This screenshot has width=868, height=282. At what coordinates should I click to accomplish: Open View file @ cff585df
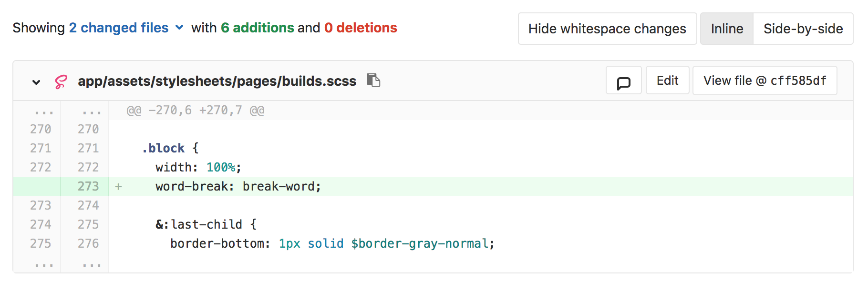coord(765,81)
